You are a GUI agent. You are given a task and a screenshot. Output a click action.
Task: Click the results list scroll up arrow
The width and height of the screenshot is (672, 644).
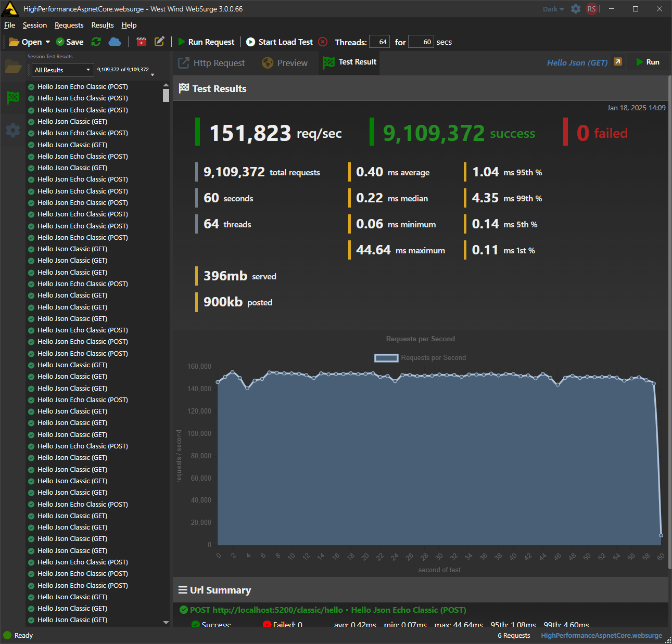click(x=166, y=85)
